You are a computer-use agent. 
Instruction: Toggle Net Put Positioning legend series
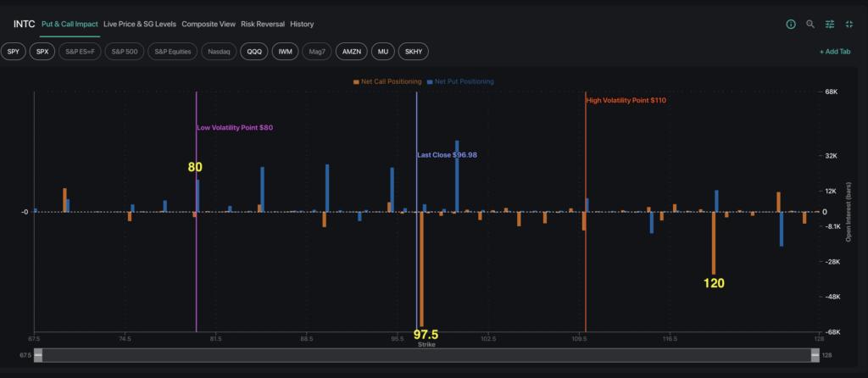tap(460, 81)
